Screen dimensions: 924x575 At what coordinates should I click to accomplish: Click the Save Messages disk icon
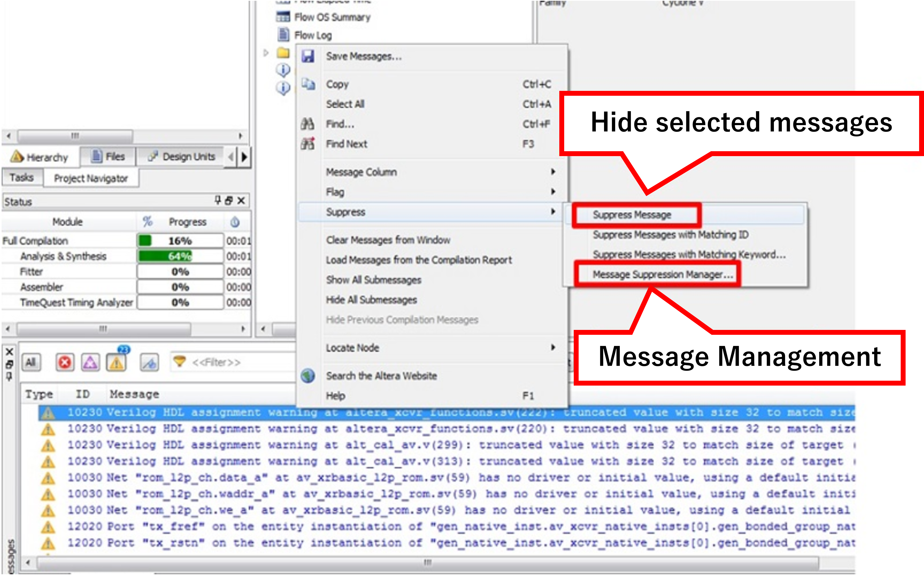(308, 56)
